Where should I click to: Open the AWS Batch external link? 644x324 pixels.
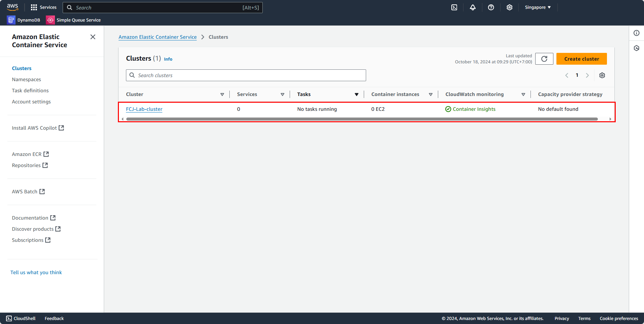[28, 192]
